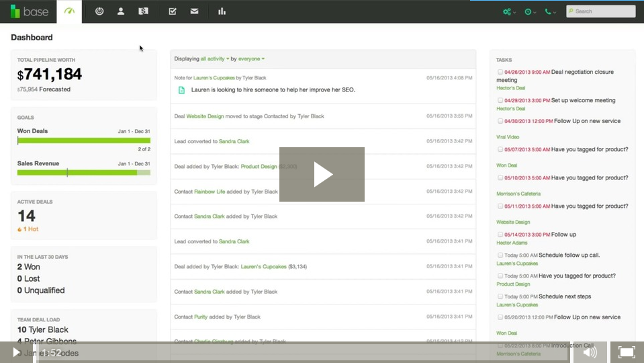Click the '$75,954 Forecasted' text
644x363 pixels.
click(x=44, y=89)
